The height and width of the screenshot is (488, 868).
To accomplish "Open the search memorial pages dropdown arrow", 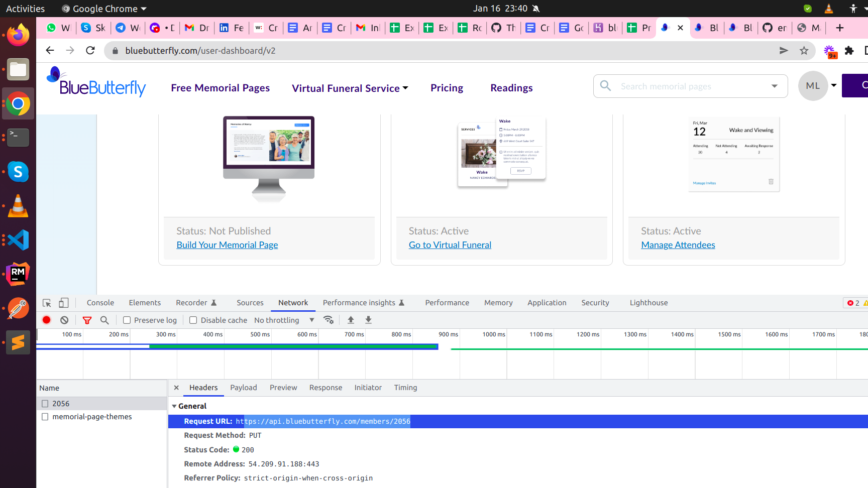I will 775,86.
